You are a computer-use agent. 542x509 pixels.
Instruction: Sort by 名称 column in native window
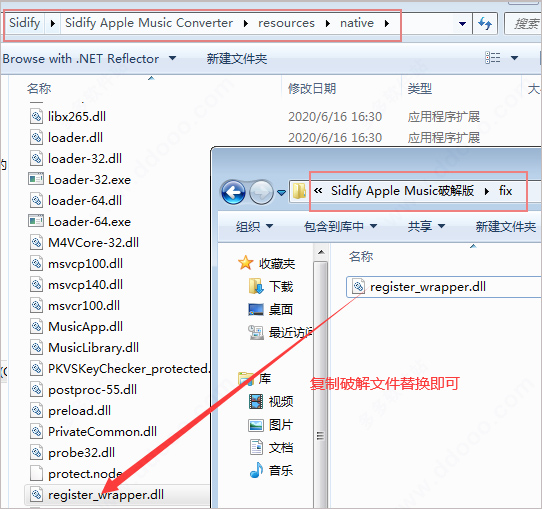(39, 88)
